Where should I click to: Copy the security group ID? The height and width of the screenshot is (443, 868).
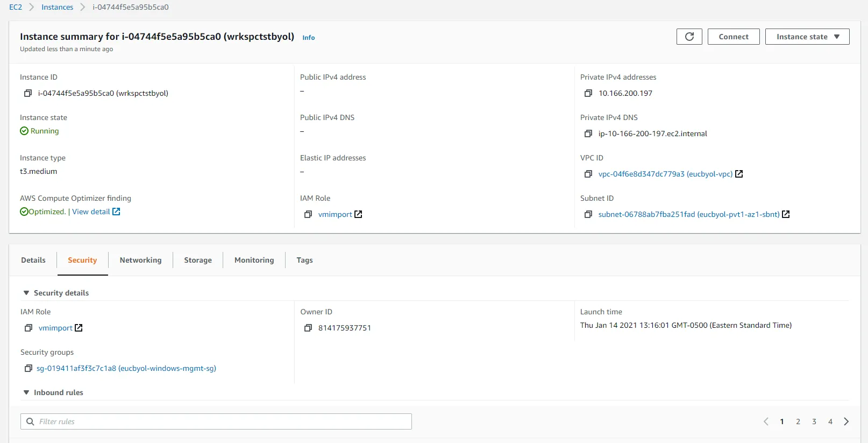(29, 368)
